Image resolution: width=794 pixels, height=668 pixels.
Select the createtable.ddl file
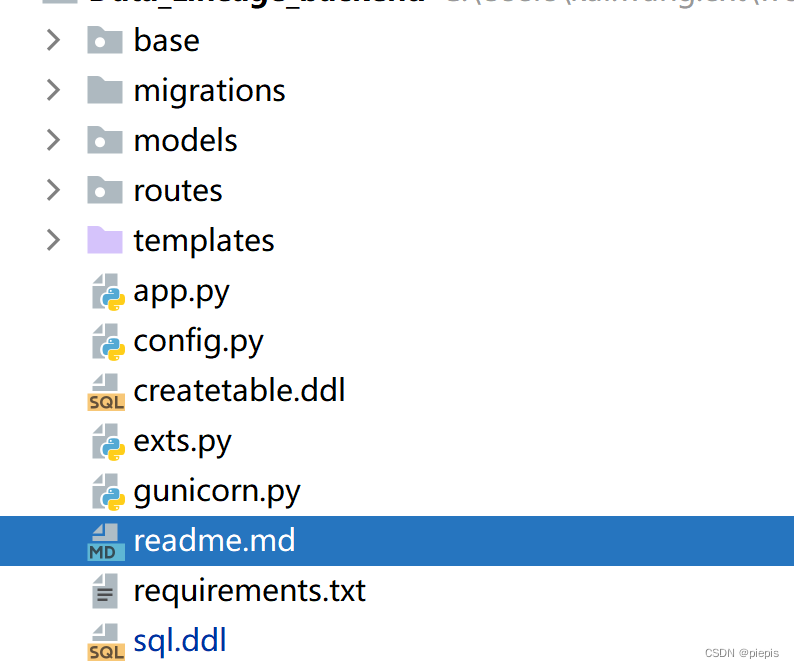pos(240,390)
